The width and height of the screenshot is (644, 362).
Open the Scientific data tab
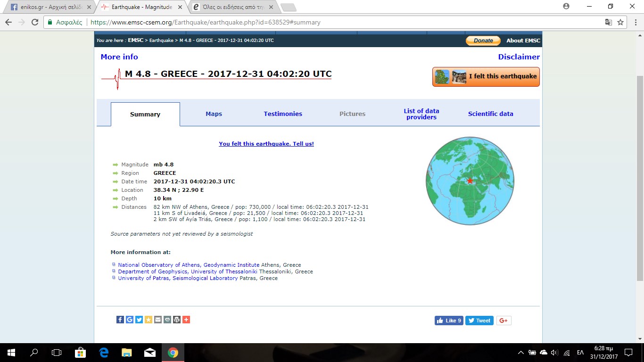[x=490, y=114]
